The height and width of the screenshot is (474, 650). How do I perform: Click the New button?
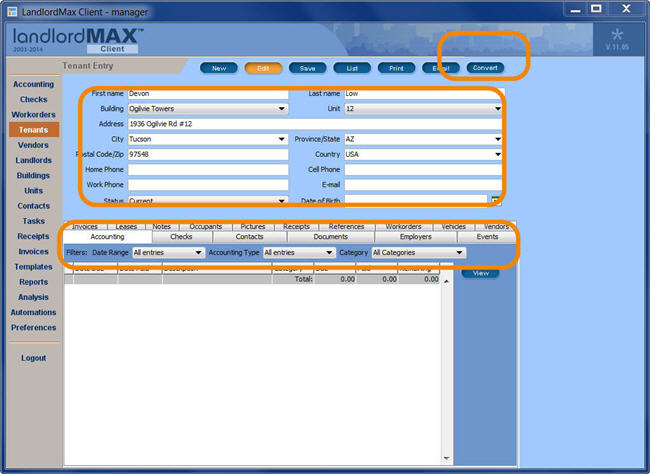point(219,68)
